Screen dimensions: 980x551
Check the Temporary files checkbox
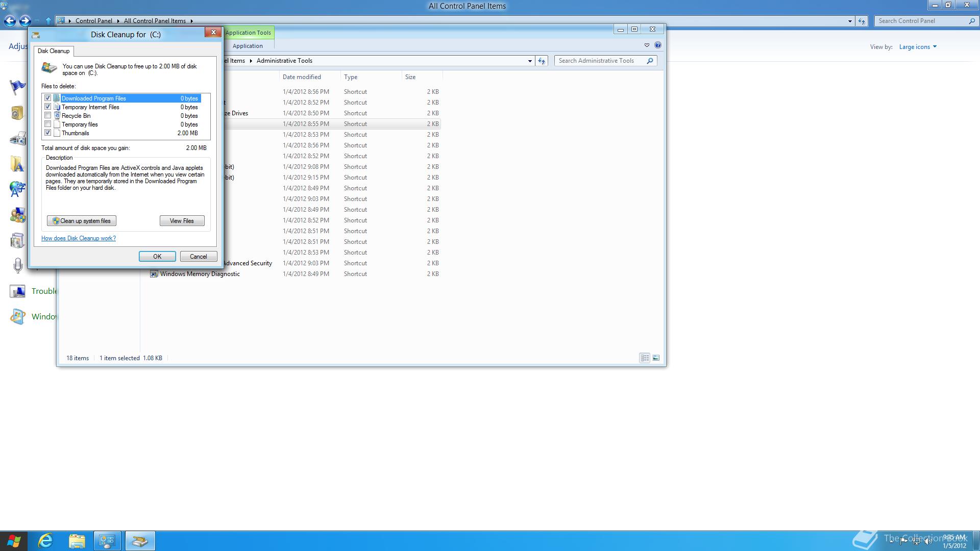point(48,124)
